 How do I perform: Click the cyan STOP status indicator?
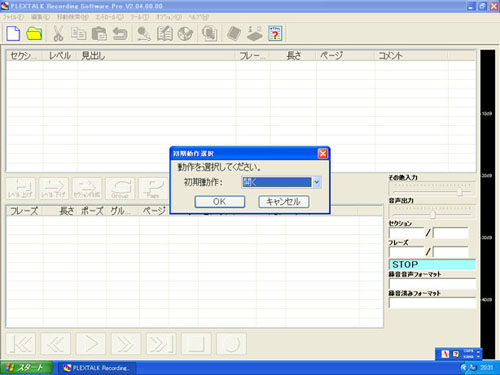click(x=432, y=265)
